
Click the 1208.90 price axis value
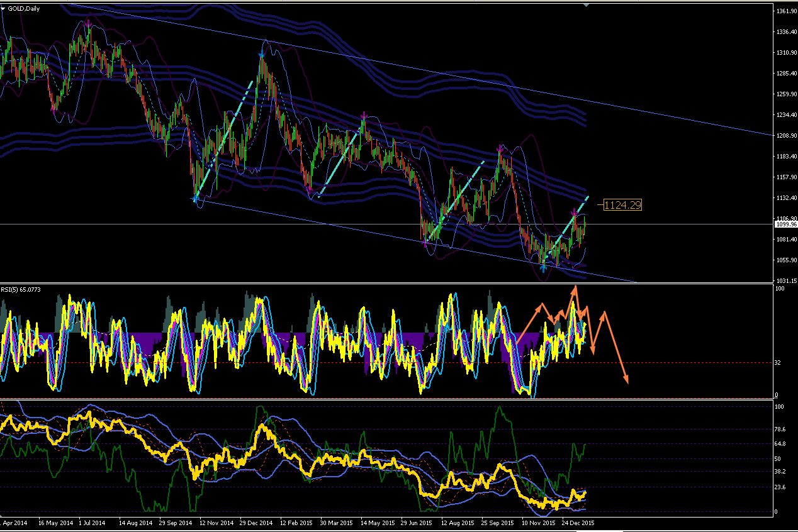tap(787, 135)
